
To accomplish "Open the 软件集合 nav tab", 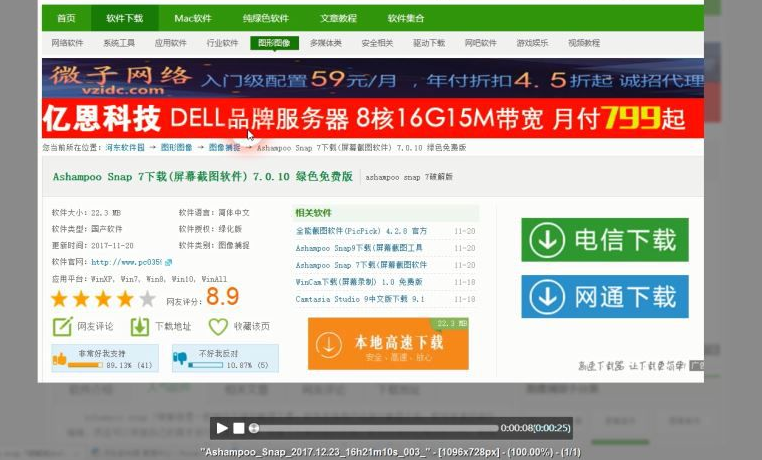I will pos(406,18).
